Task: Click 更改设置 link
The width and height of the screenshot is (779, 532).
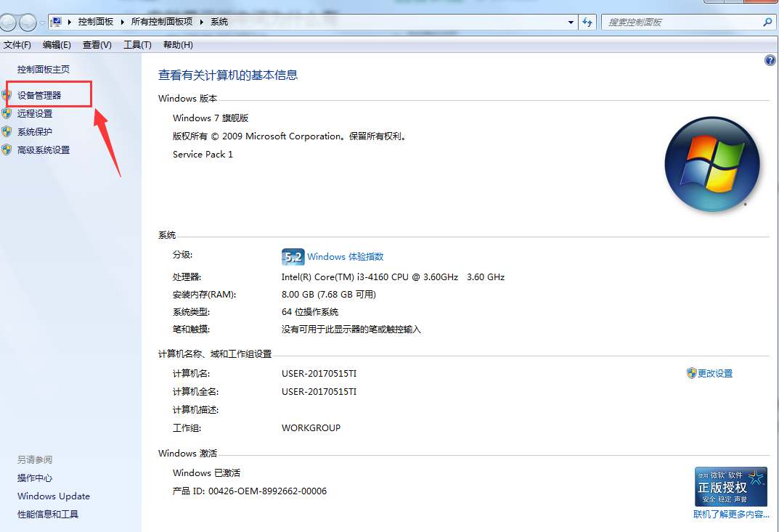Action: coord(715,374)
